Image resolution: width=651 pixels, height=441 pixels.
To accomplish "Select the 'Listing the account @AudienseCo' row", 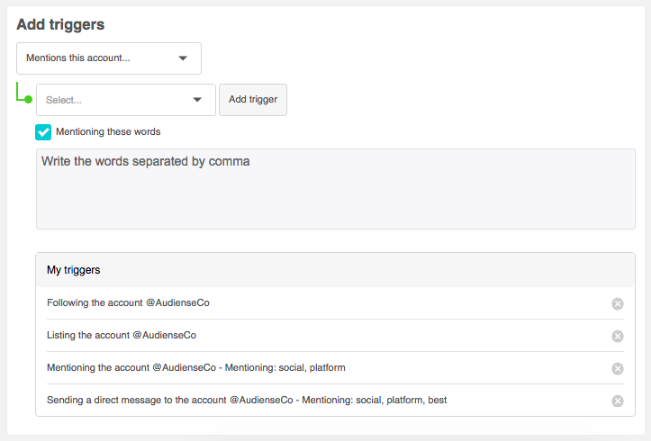I will [335, 336].
